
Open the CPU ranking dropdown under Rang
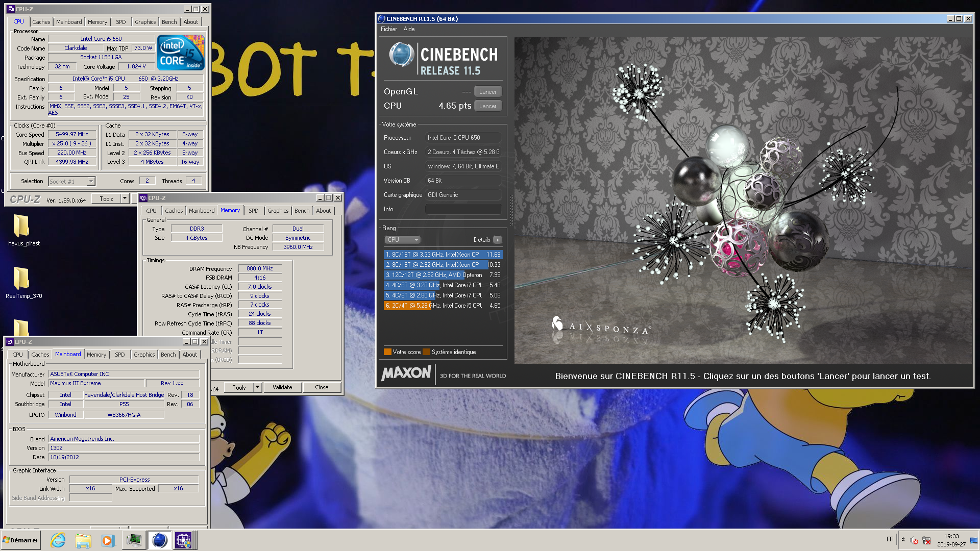pos(402,240)
